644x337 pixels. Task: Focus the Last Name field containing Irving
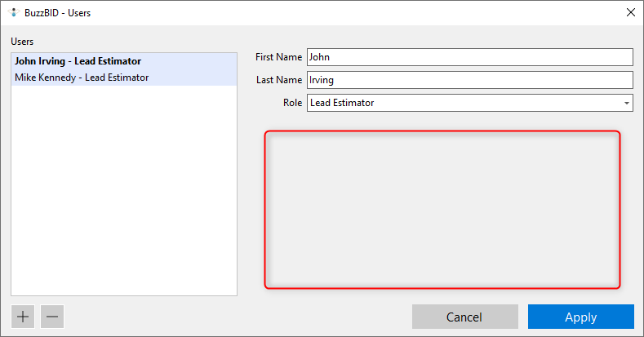(469, 80)
